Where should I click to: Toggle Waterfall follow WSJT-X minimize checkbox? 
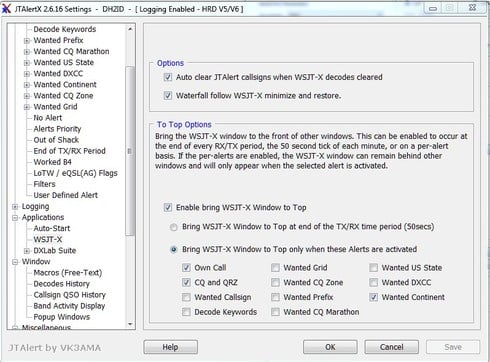168,96
